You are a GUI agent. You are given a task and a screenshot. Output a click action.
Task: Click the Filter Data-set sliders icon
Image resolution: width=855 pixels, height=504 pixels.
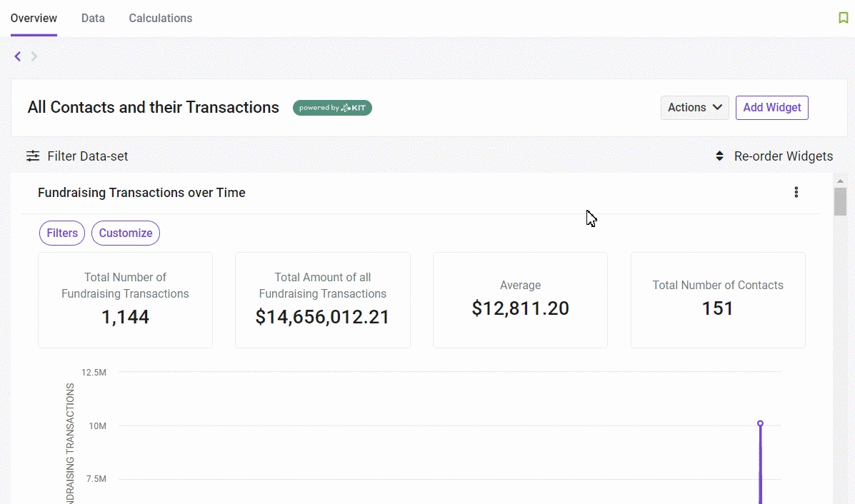click(33, 156)
